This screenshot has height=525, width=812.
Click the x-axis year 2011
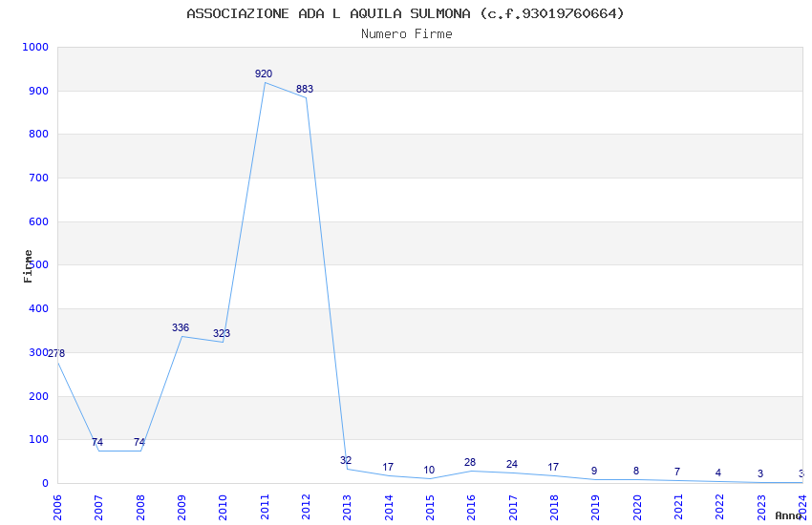point(265,507)
